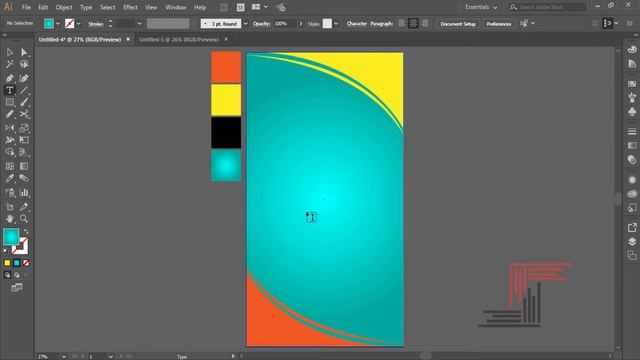
Task: Pick the Shape Builder tool
Action: click(9, 152)
